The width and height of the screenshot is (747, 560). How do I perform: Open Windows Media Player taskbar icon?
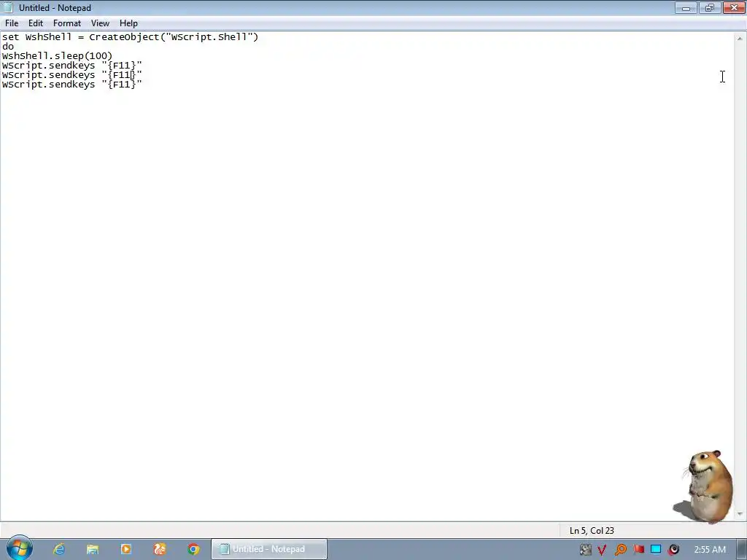pos(125,549)
